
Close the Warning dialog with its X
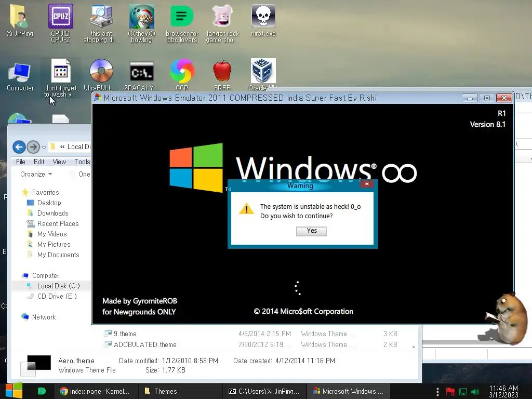pos(367,184)
